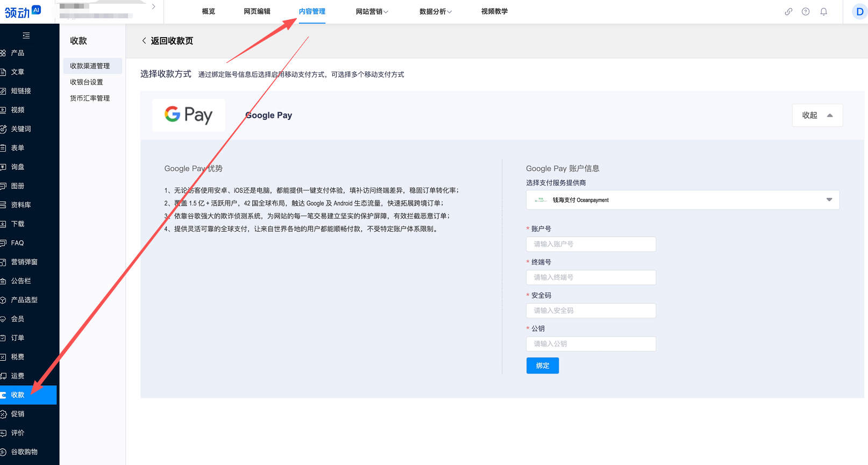The width and height of the screenshot is (868, 465).
Task: Open the 下载 sidebar item
Action: [17, 224]
